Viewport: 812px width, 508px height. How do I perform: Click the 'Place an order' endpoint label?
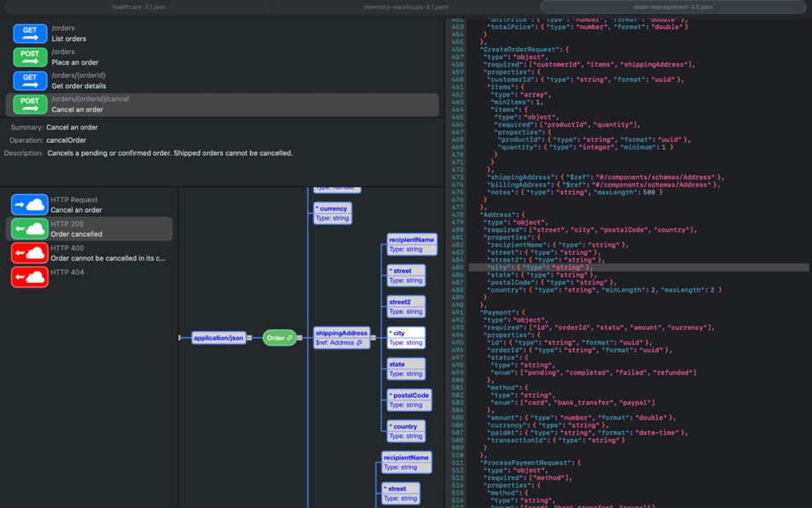[x=75, y=62]
